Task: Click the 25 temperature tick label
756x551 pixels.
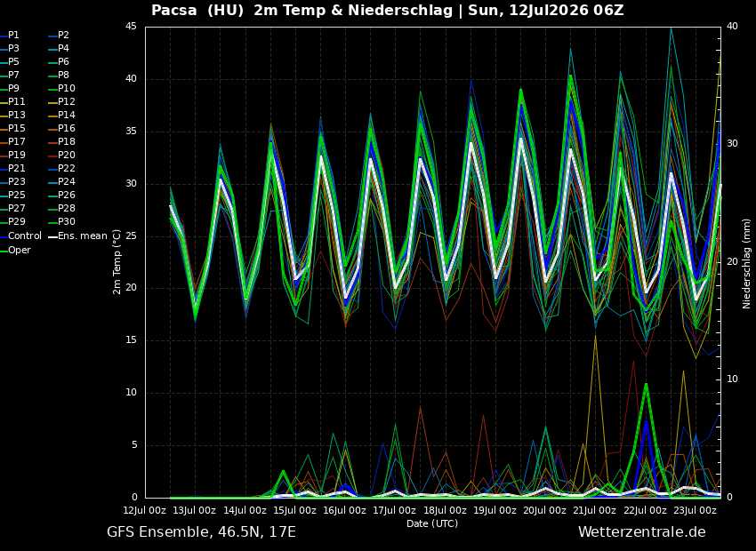Action: 132,236
